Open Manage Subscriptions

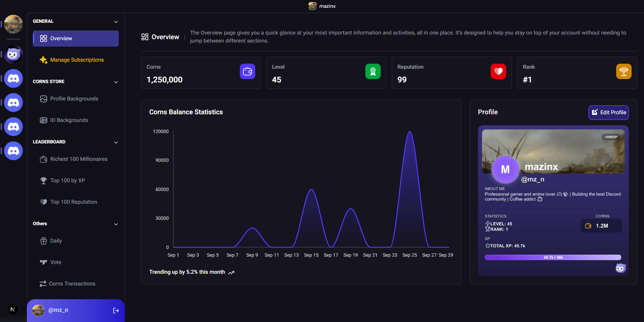tap(77, 60)
